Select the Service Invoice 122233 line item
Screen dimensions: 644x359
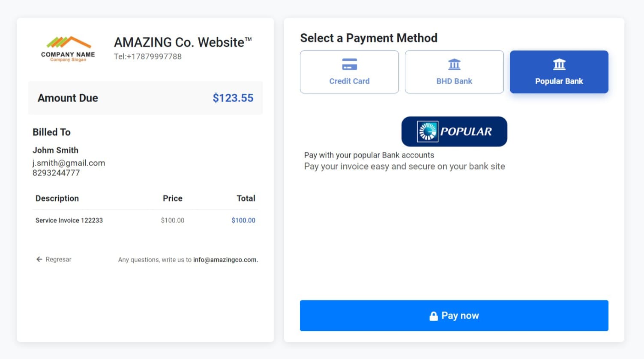(x=69, y=220)
